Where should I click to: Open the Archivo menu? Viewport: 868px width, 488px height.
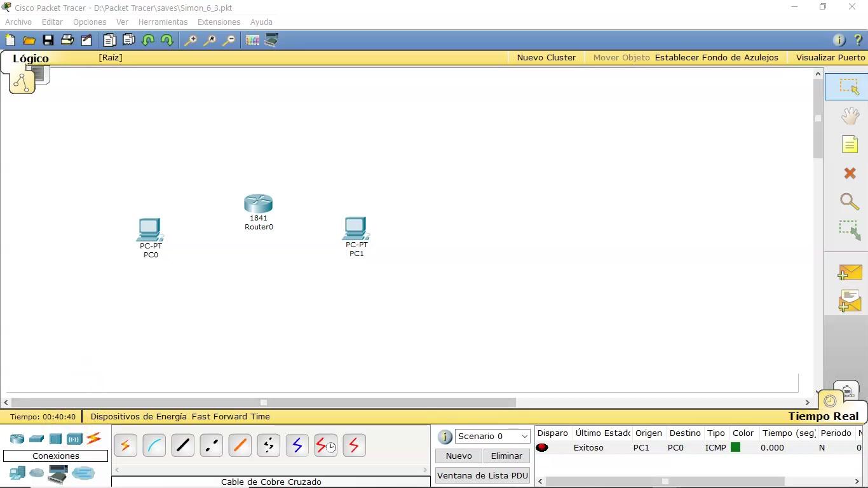[x=18, y=22]
